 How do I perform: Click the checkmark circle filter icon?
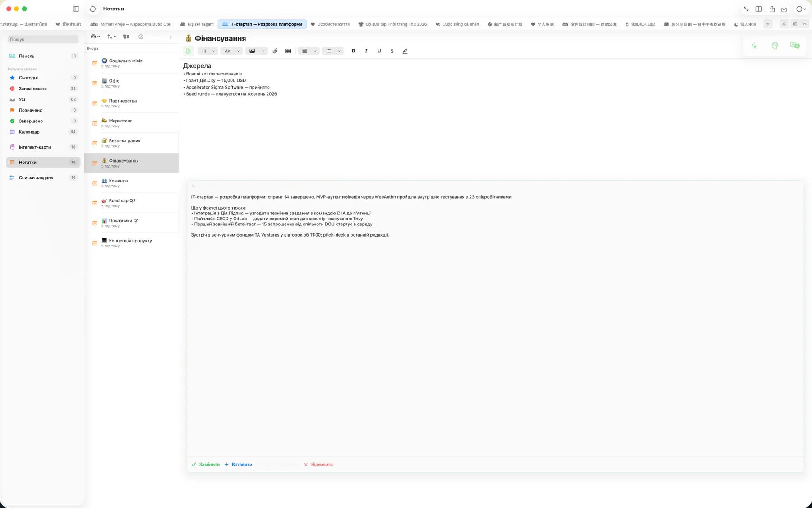pos(141,37)
